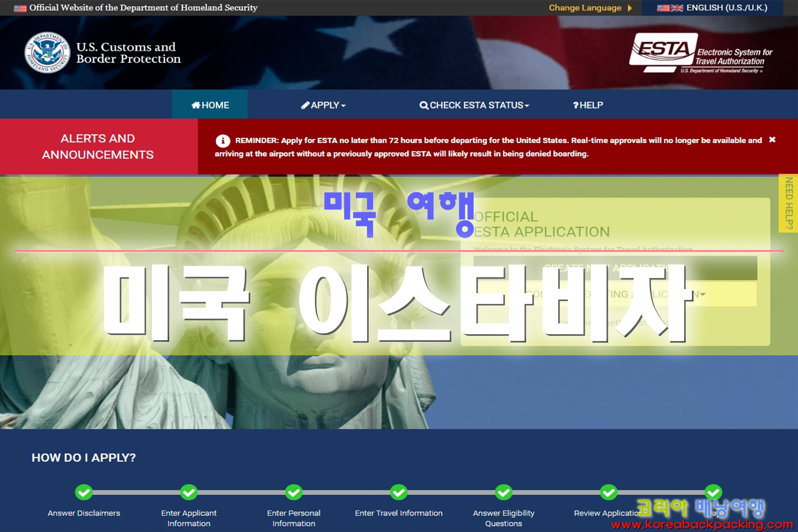Click U.S. Customs and Border Protection title

128,53
